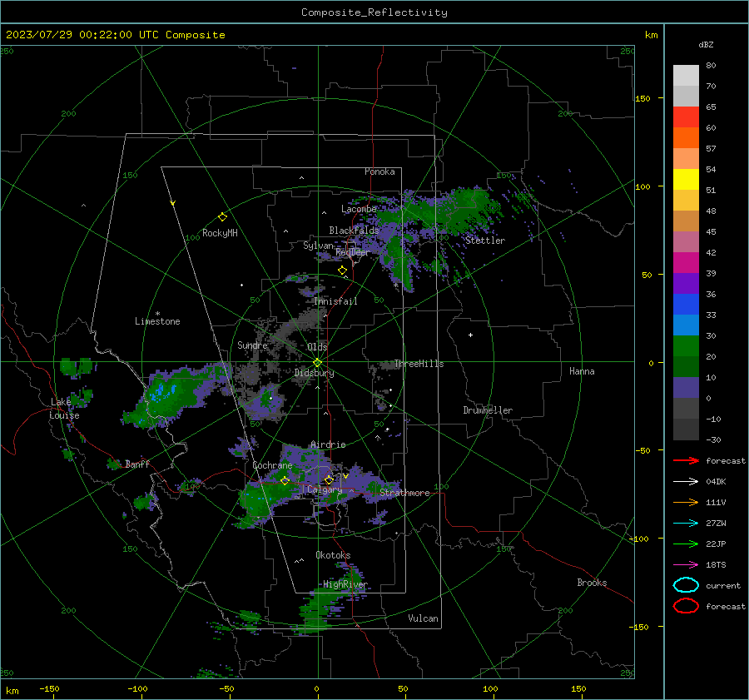Viewport: 749px width, 700px height.
Task: Click the -100 tick on right axis
Action: [638, 539]
